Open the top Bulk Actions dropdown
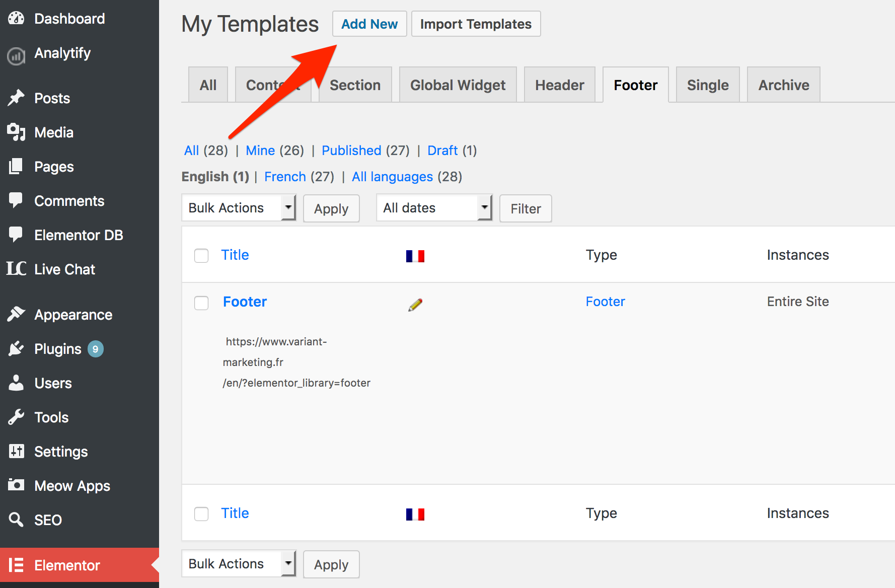The width and height of the screenshot is (895, 588). (x=239, y=208)
